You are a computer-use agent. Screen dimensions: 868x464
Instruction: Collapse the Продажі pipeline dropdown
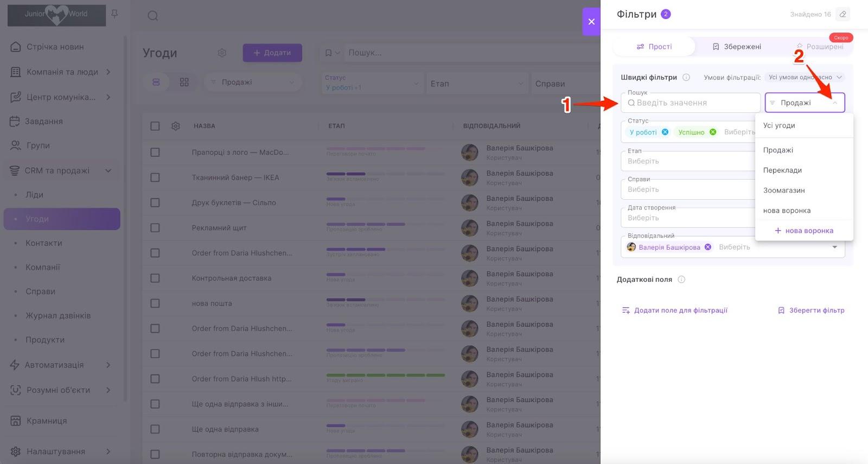tap(835, 103)
